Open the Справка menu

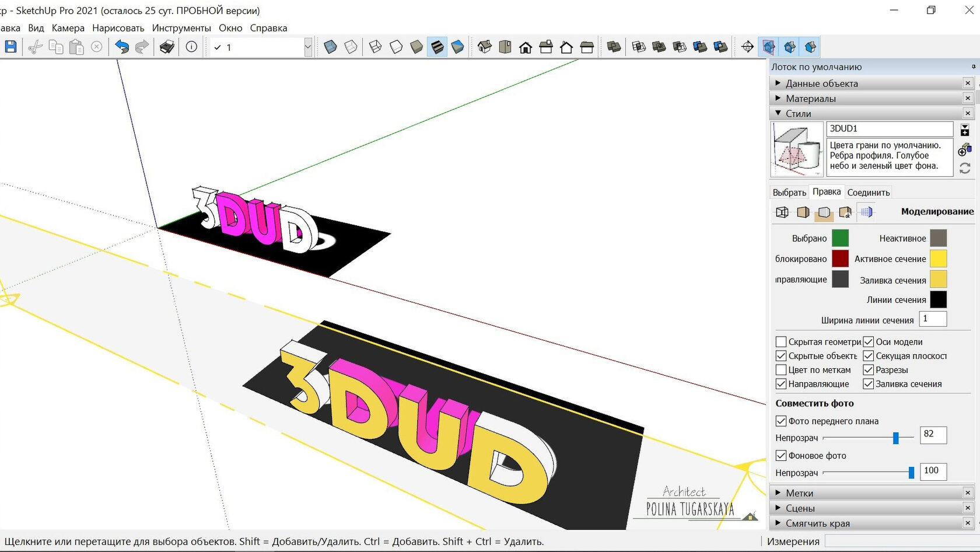point(268,28)
